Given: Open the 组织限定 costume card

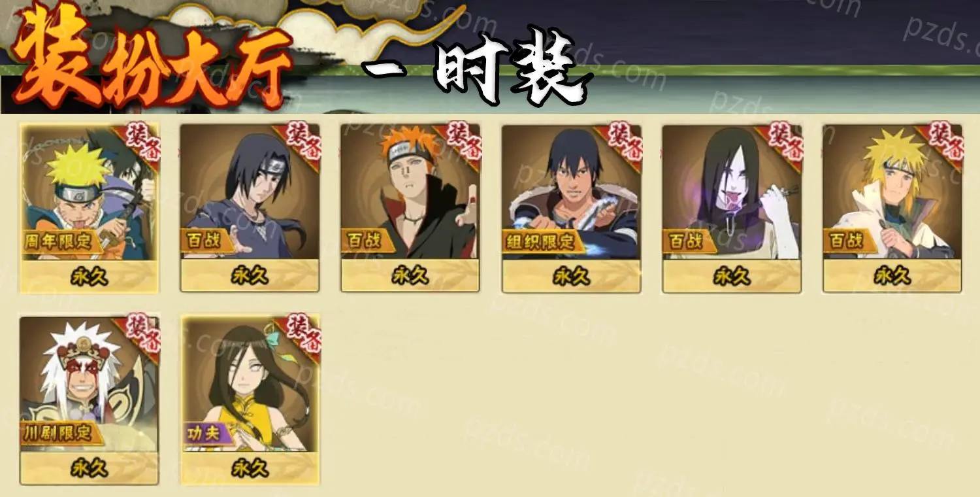Looking at the screenshot, I should 571,208.
